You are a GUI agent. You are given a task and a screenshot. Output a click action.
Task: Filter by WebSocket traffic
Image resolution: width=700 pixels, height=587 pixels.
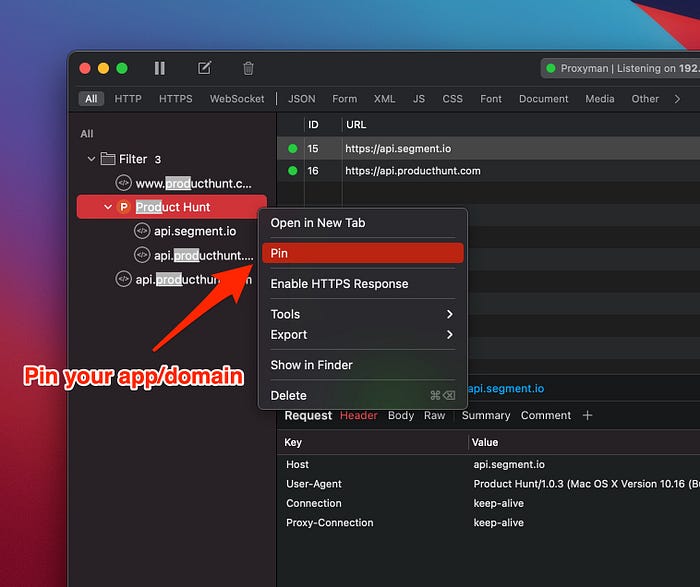(x=237, y=99)
